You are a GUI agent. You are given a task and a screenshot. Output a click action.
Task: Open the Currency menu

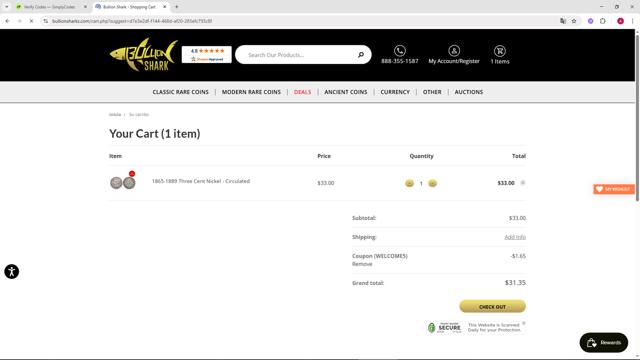click(395, 92)
